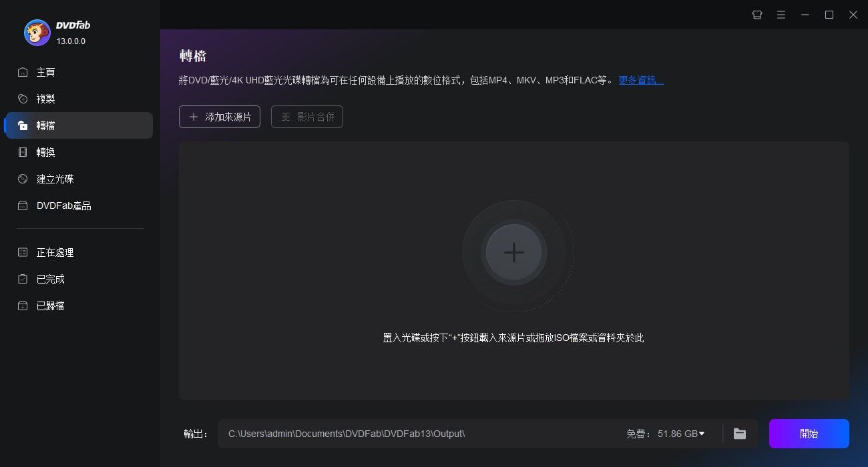
Task: Open DVDFab產品 page
Action: pyautogui.click(x=79, y=205)
